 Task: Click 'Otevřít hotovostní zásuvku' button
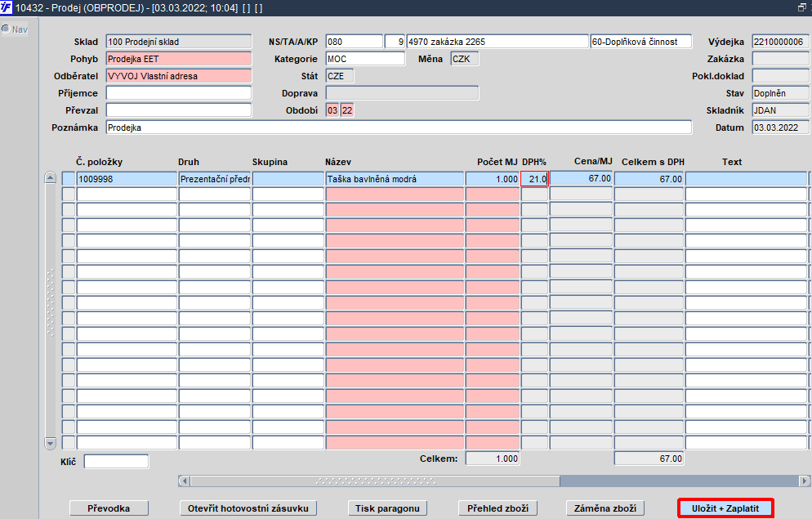pos(248,508)
